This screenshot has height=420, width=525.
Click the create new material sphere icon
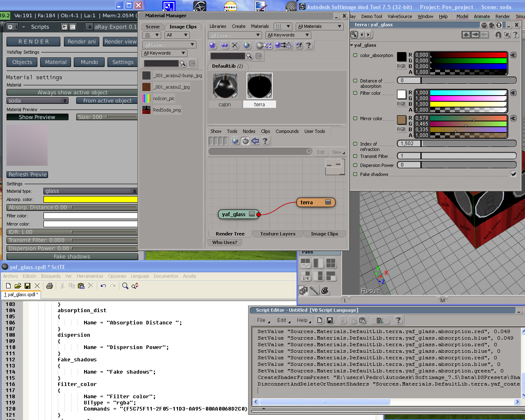[212, 46]
